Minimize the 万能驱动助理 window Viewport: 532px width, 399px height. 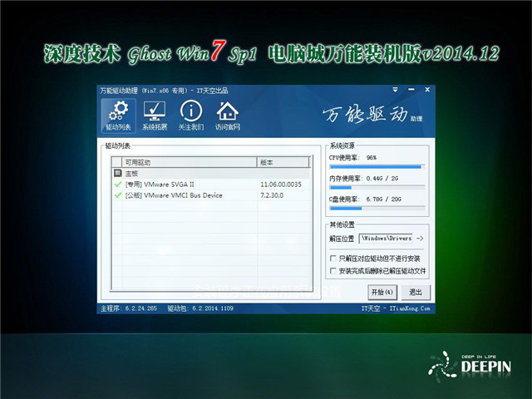coord(411,90)
